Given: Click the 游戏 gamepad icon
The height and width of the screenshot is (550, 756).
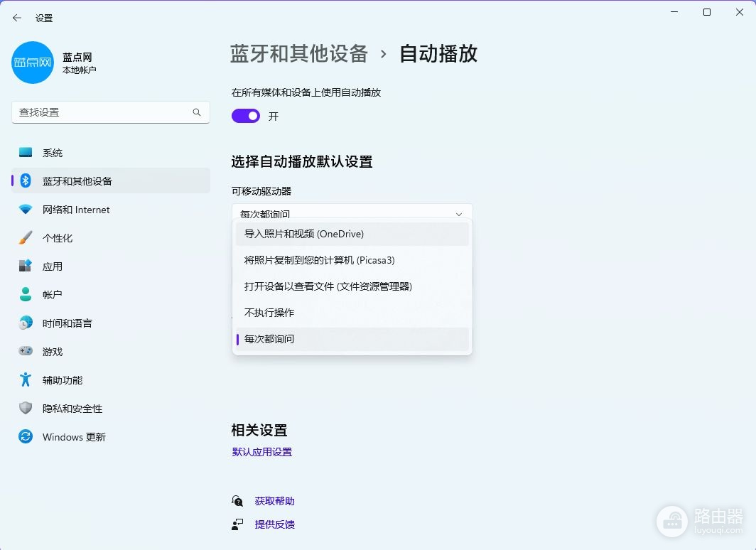Looking at the screenshot, I should tap(26, 352).
